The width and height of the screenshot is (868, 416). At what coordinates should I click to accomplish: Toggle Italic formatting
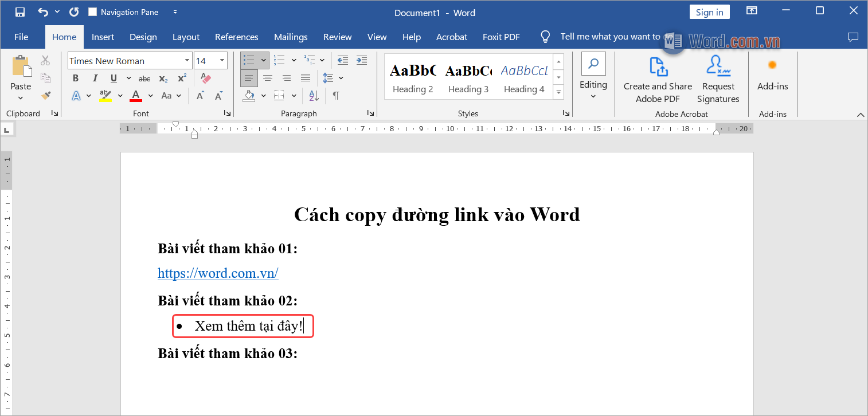pyautogui.click(x=95, y=79)
